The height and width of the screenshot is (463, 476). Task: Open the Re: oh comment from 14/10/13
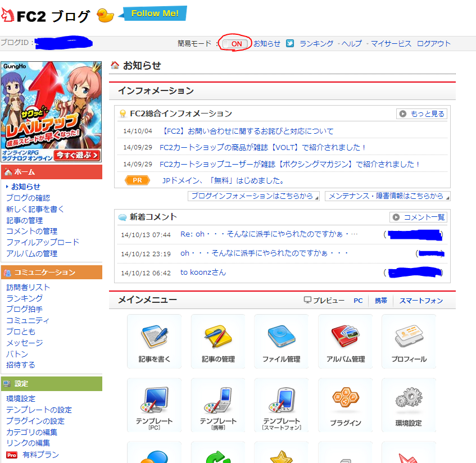pyautogui.click(x=269, y=234)
